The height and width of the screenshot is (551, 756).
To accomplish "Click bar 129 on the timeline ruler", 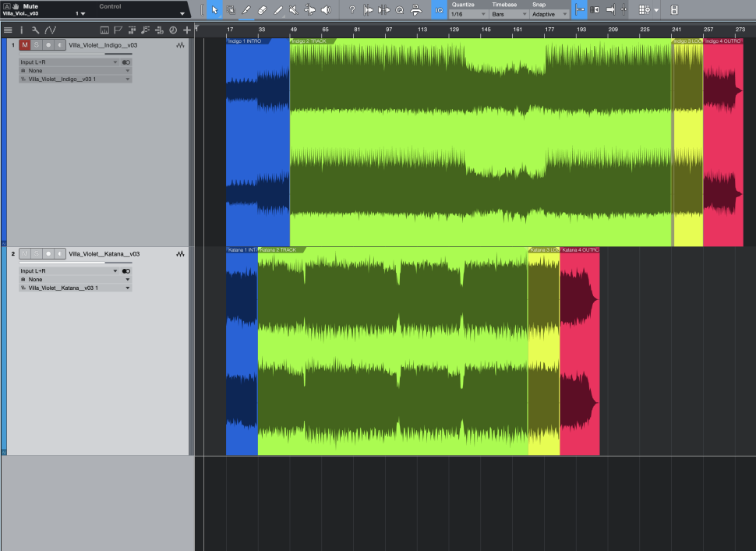I will coord(454,30).
